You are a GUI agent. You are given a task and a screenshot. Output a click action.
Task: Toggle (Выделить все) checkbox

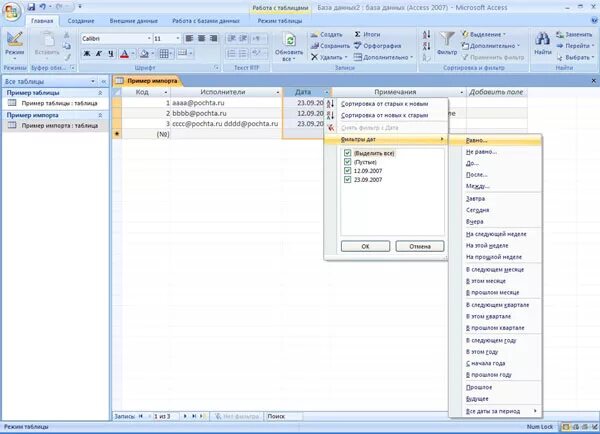coord(347,153)
